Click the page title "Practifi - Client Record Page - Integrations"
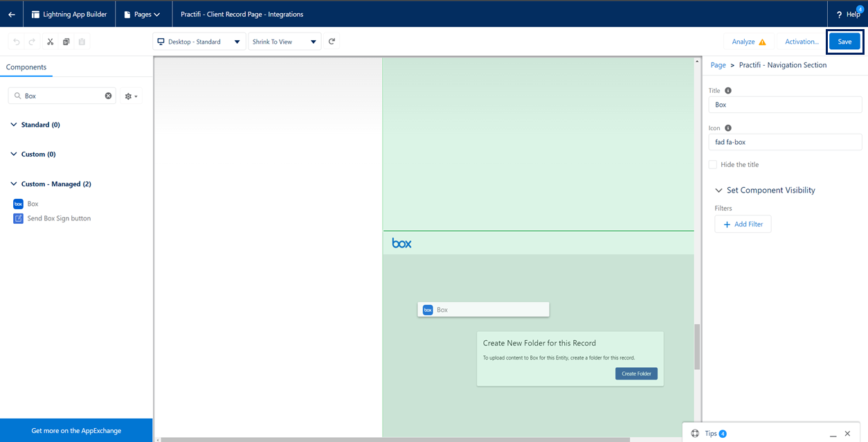This screenshot has height=442, width=868. coord(242,14)
